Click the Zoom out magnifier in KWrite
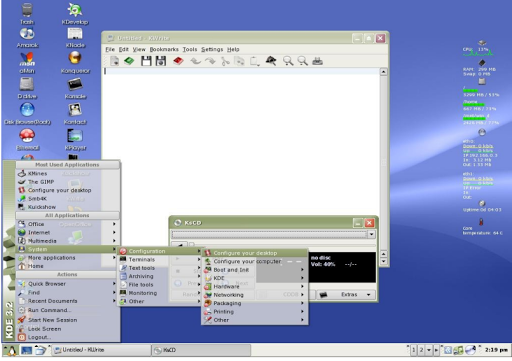The image size is (512, 361). (x=303, y=61)
